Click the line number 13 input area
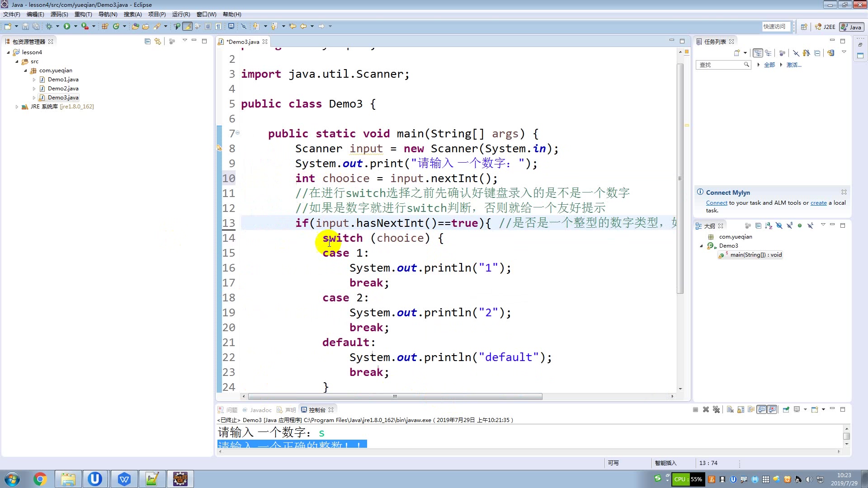This screenshot has height=488, width=868. tap(229, 222)
